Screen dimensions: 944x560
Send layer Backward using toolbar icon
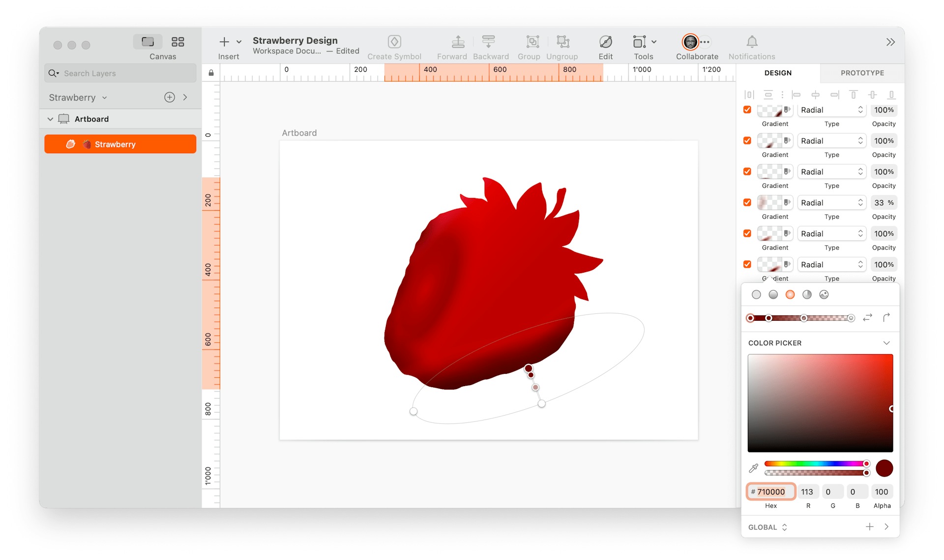pyautogui.click(x=488, y=42)
